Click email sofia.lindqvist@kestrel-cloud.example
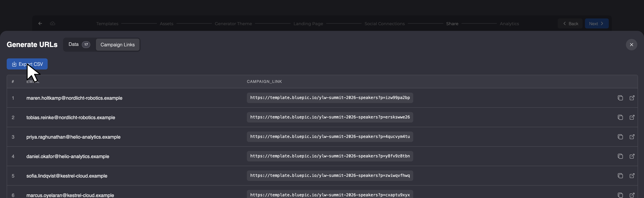Viewport: 644px width, 198px height. 67,176
